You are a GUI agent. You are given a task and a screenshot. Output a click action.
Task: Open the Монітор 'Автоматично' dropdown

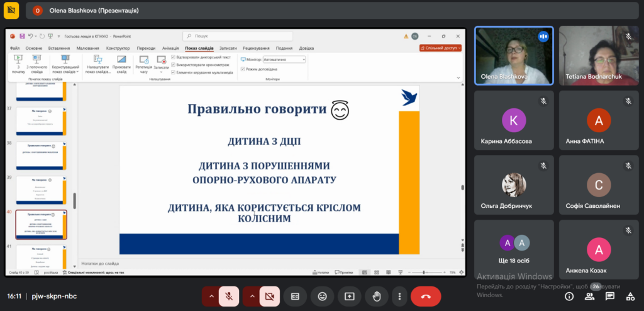[279, 59]
